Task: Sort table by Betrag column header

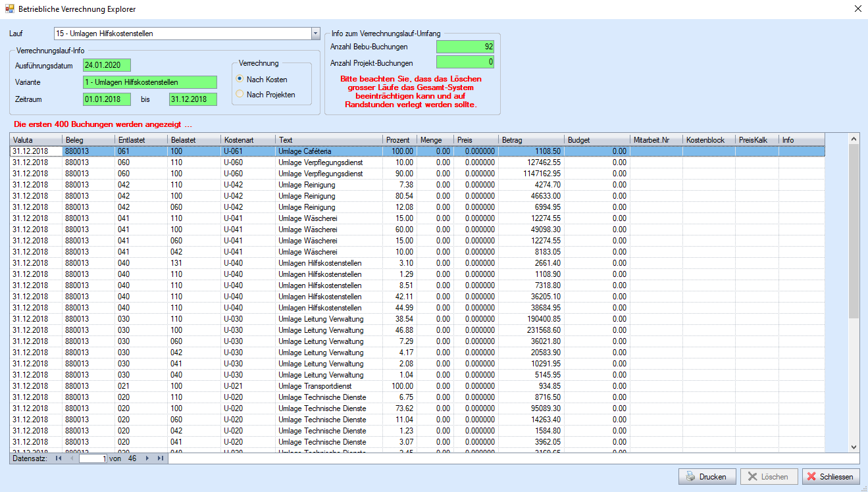Action: [x=530, y=140]
